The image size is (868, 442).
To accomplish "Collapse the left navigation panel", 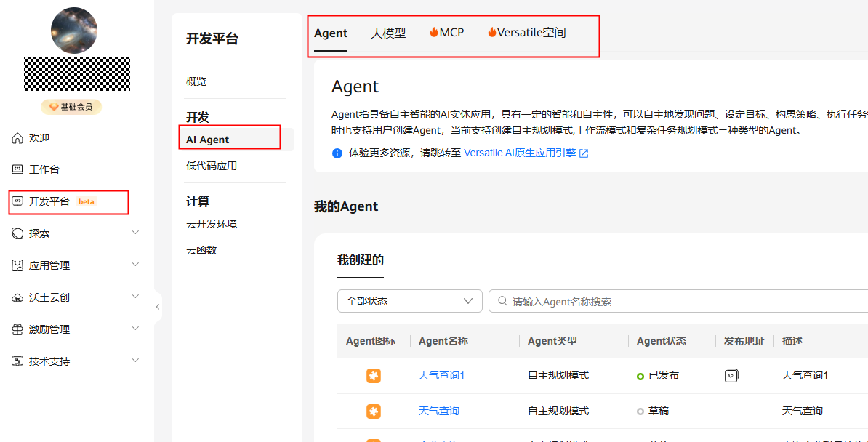I will [x=158, y=307].
